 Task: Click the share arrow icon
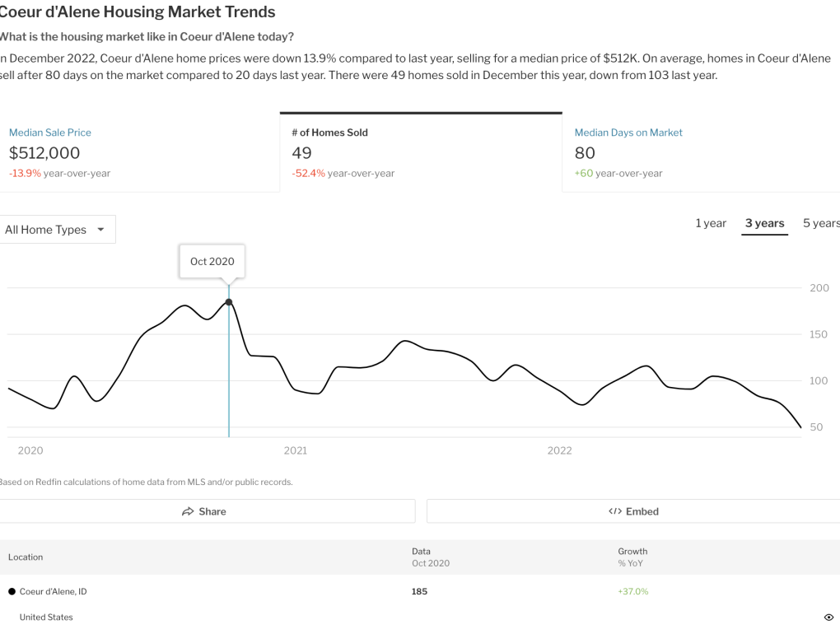tap(188, 511)
